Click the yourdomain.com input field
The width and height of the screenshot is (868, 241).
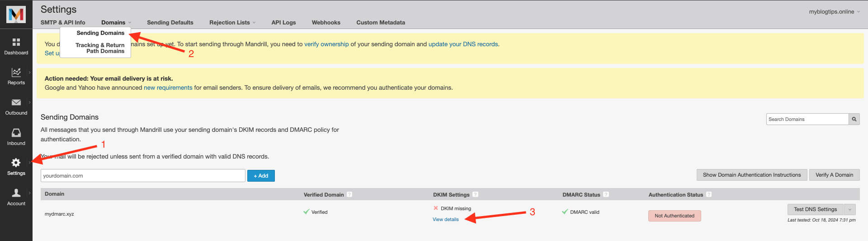tap(143, 176)
